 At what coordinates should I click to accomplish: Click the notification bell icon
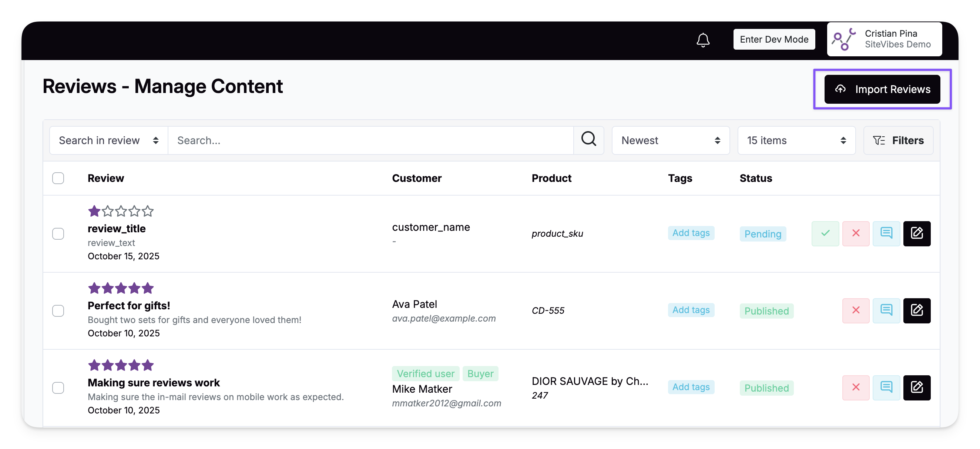tap(702, 40)
